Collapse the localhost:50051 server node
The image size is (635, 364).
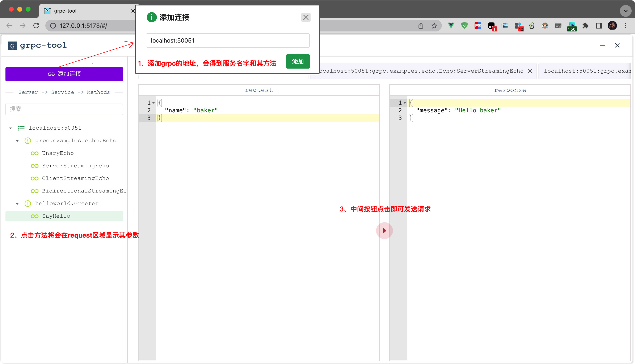[10, 128]
